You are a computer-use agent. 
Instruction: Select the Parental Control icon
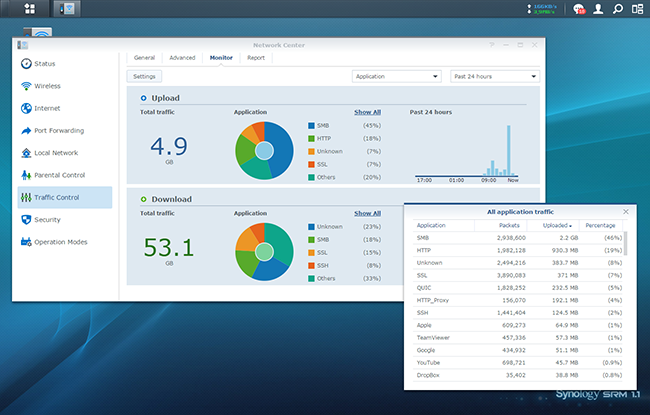tap(25, 175)
